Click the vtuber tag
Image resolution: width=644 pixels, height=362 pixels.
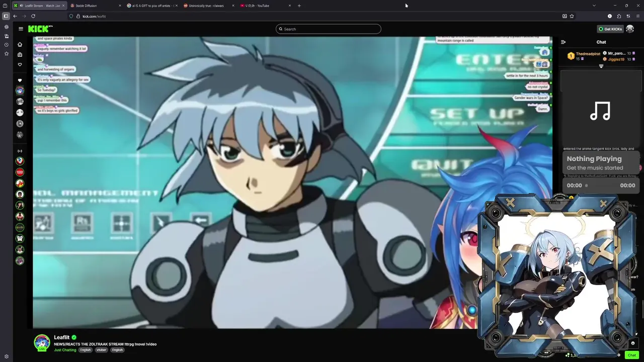[102, 350]
